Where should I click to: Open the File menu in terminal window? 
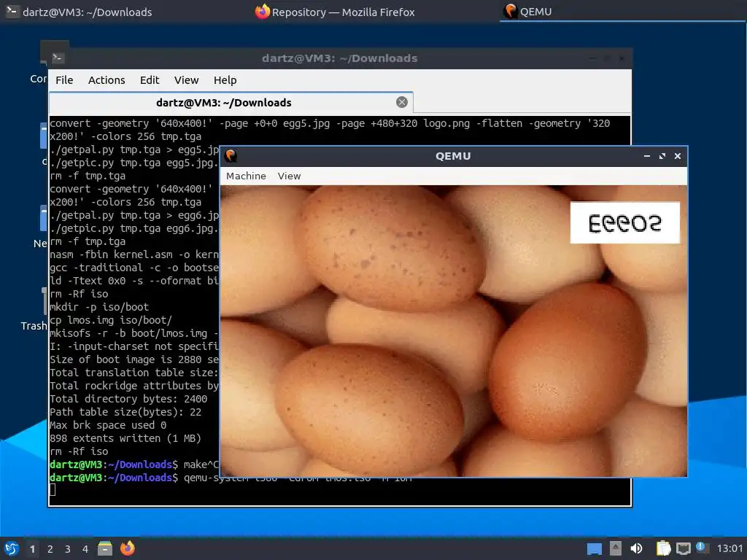(64, 80)
